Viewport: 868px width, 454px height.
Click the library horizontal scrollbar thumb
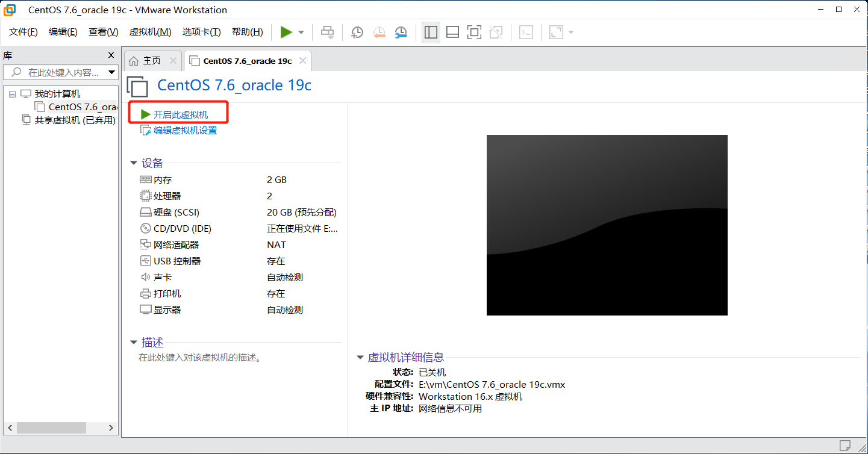[51, 428]
